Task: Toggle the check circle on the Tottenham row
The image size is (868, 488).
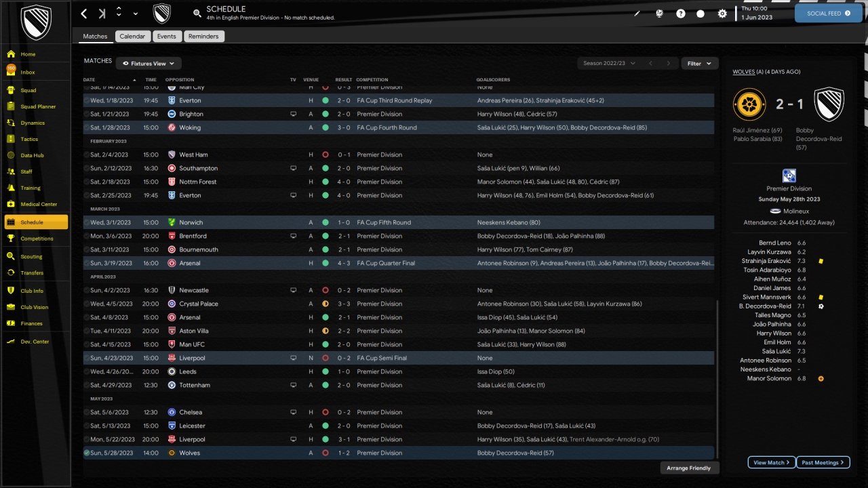Action: click(x=87, y=385)
